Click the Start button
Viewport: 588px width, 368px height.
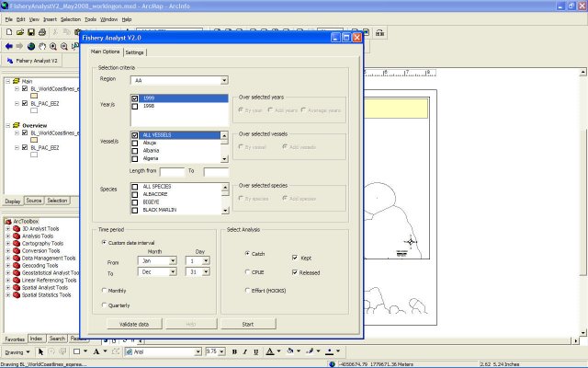pyautogui.click(x=248, y=324)
